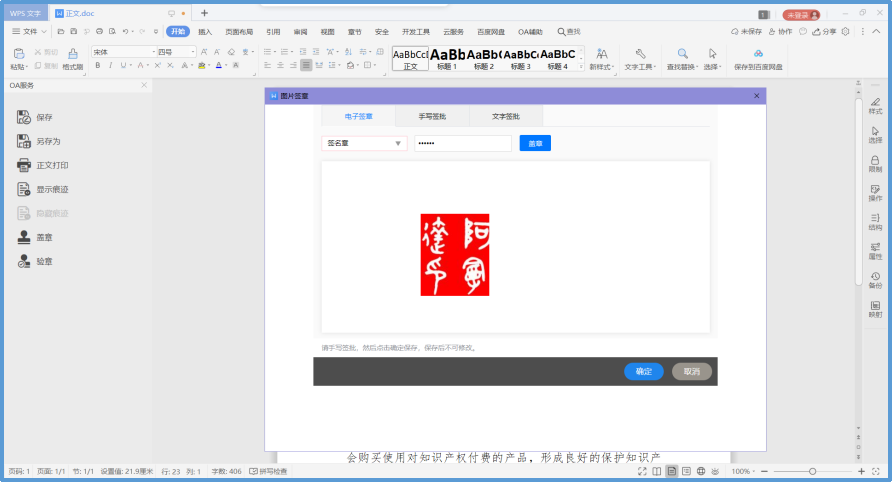Click the 限制 lock icon in right sidebar

(875, 160)
